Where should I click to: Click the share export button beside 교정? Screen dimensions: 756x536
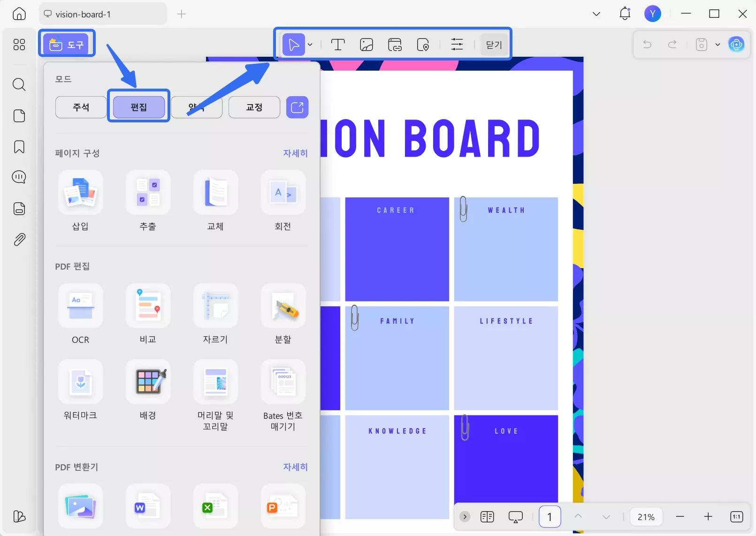point(298,107)
